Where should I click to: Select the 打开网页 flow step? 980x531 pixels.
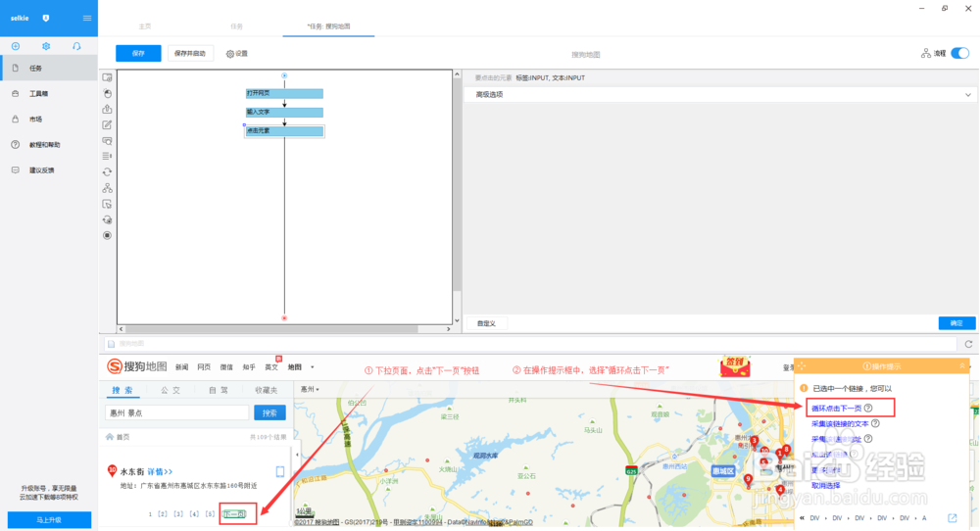click(284, 93)
